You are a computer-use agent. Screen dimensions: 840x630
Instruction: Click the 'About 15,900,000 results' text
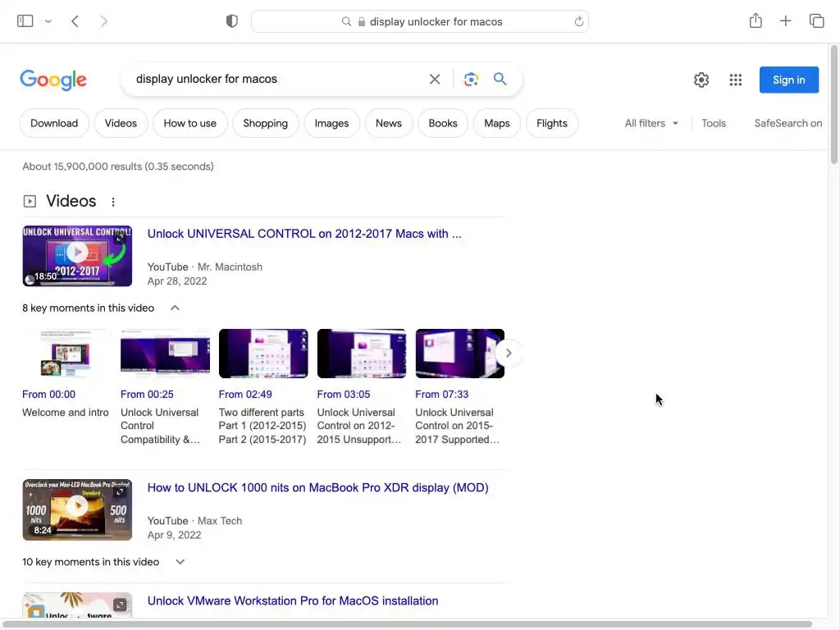[118, 167]
